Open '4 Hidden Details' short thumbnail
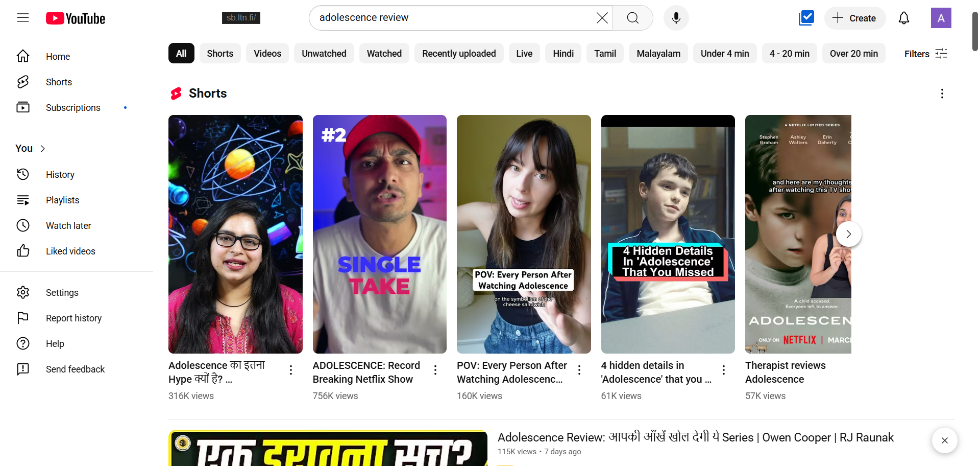Viewport: 980px width, 466px height. pos(668,234)
